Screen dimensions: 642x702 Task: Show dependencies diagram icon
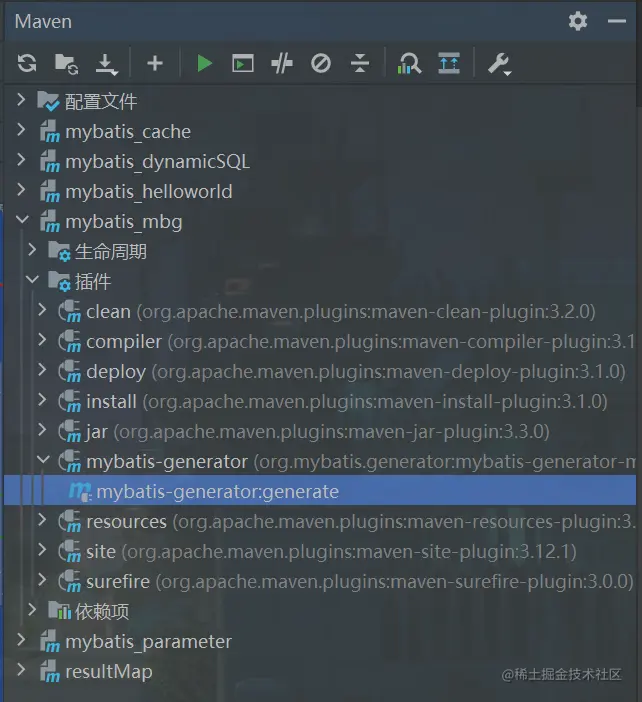point(409,63)
